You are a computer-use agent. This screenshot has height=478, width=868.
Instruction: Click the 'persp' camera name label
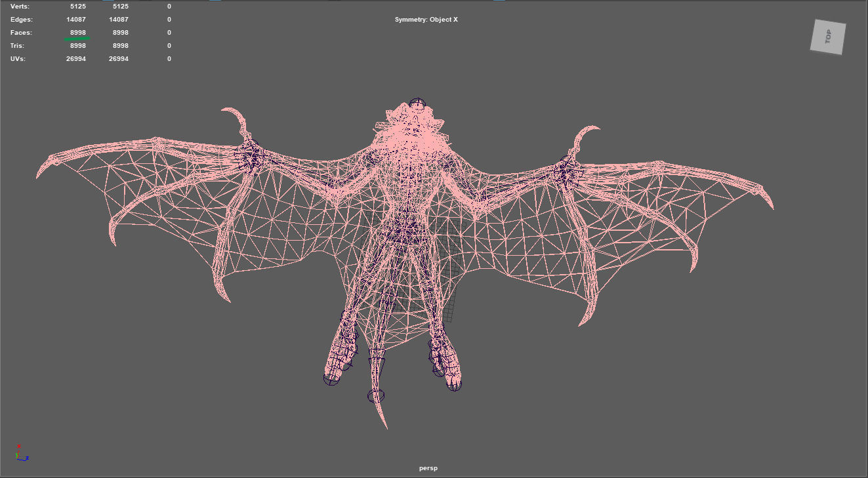click(x=428, y=468)
